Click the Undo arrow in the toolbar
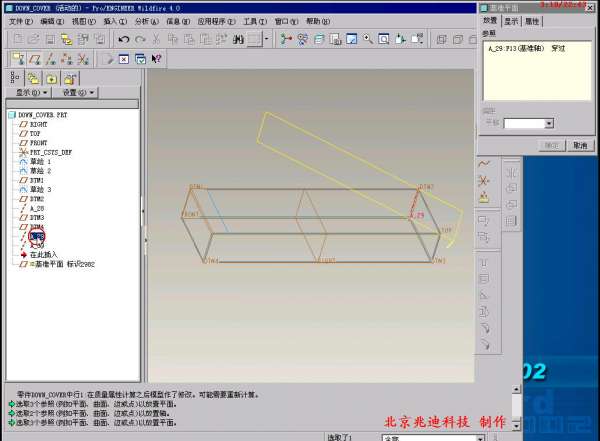Viewport: 600px width, 441px height. [122, 39]
